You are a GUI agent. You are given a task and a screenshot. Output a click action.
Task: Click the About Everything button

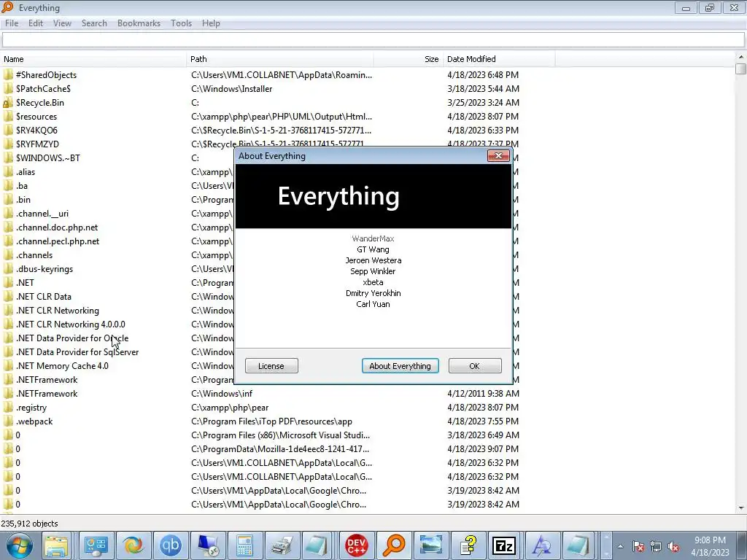pyautogui.click(x=400, y=366)
